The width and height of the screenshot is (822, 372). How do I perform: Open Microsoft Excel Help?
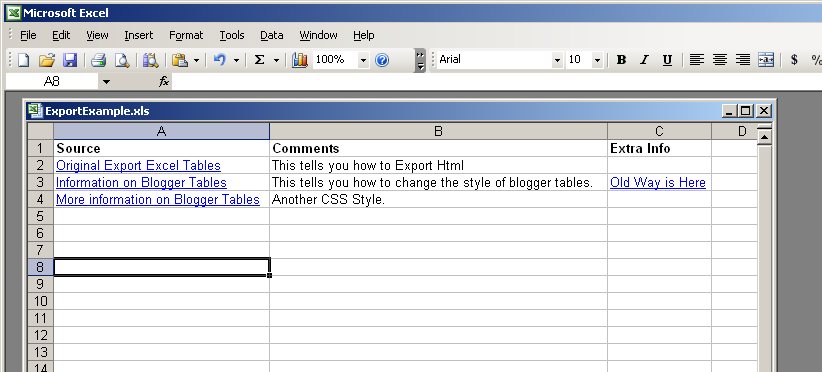click(382, 60)
